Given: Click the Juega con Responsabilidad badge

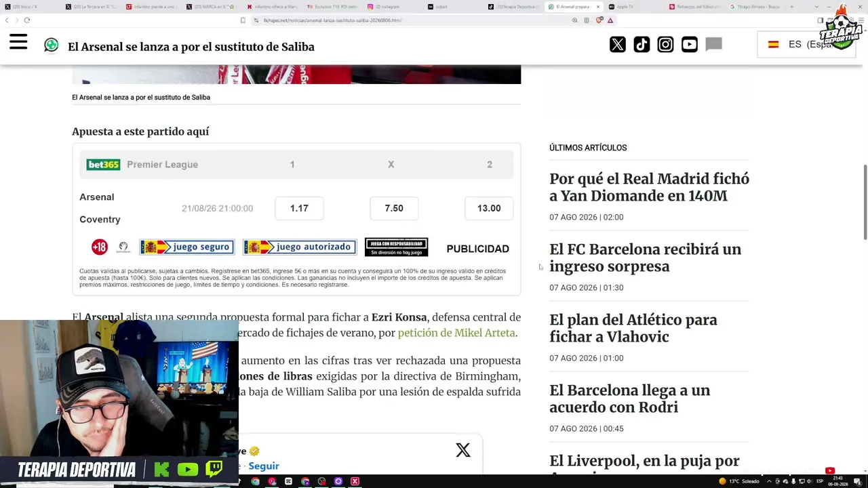Looking at the screenshot, I should pyautogui.click(x=396, y=247).
